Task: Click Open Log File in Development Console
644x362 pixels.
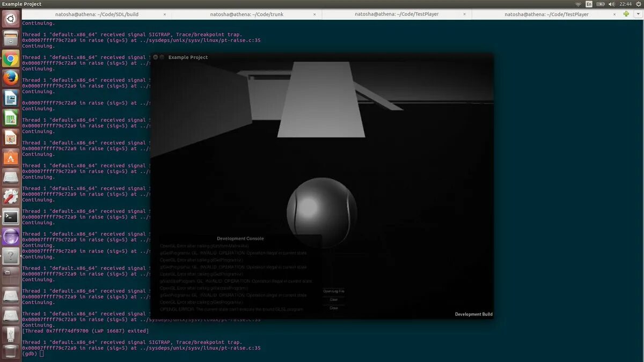Action: pos(334,291)
